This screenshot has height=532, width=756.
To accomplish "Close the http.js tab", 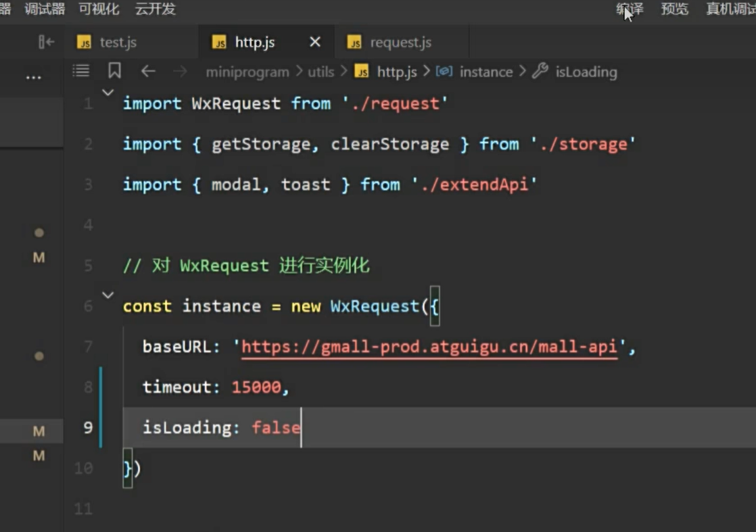I will [314, 42].
